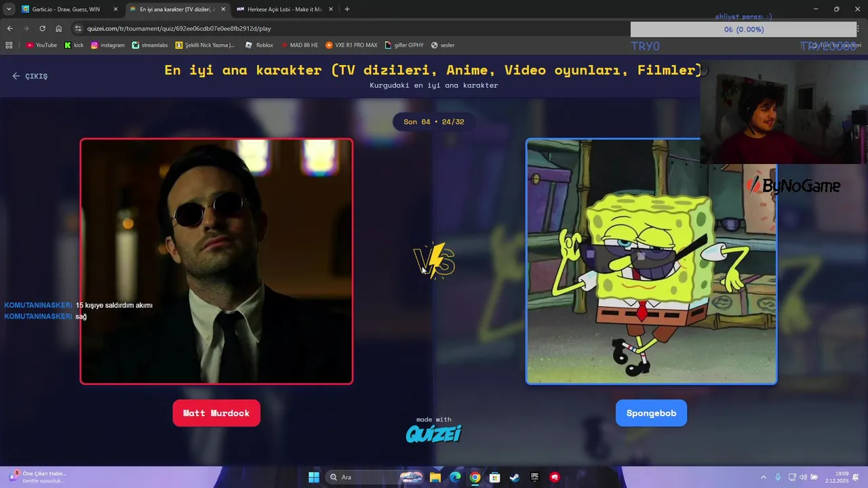Viewport: 868px width, 488px height.
Task: Open the MAD 86 HE bookmark
Action: [x=298, y=45]
